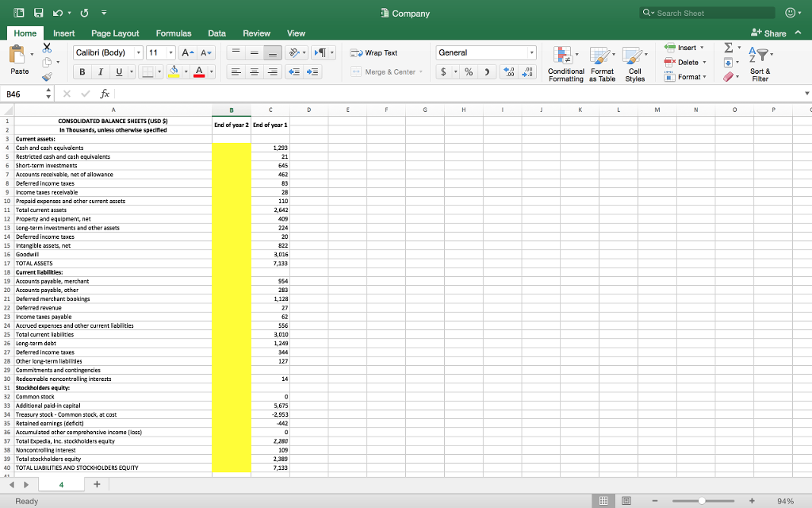Image resolution: width=812 pixels, height=508 pixels.
Task: Toggle bottom vertical alignment
Action: tap(273, 52)
